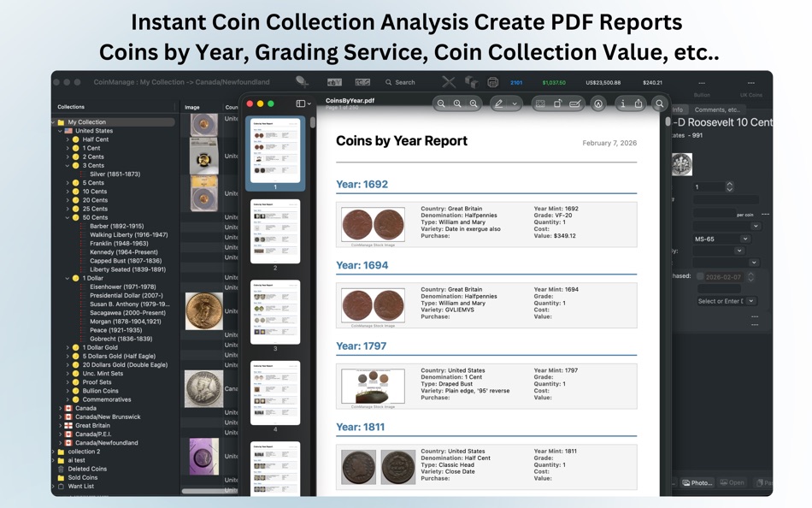Image resolution: width=812 pixels, height=508 pixels.
Task: Click the Bullion Coins yellow coin icon
Action: (x=75, y=391)
